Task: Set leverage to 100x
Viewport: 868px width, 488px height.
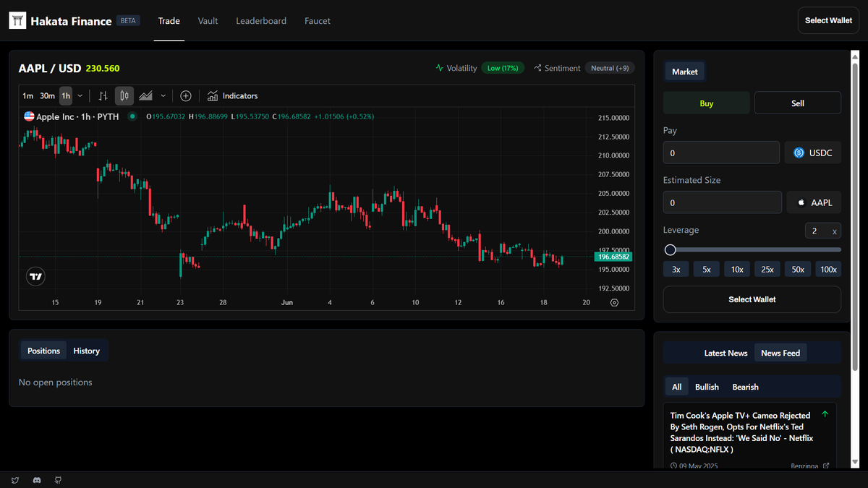Action: pyautogui.click(x=828, y=268)
